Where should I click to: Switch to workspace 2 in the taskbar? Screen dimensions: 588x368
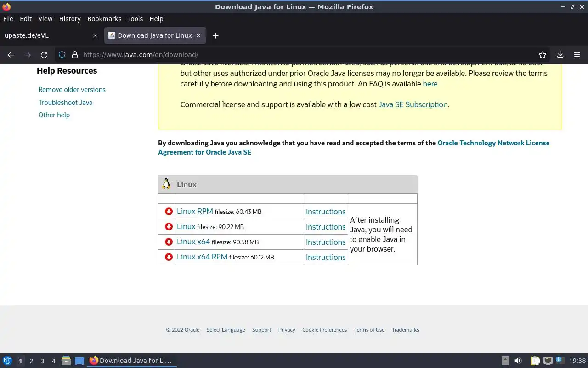pyautogui.click(x=31, y=361)
